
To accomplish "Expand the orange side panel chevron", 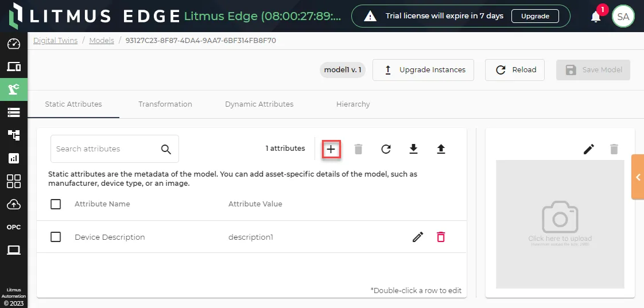I will (x=638, y=177).
